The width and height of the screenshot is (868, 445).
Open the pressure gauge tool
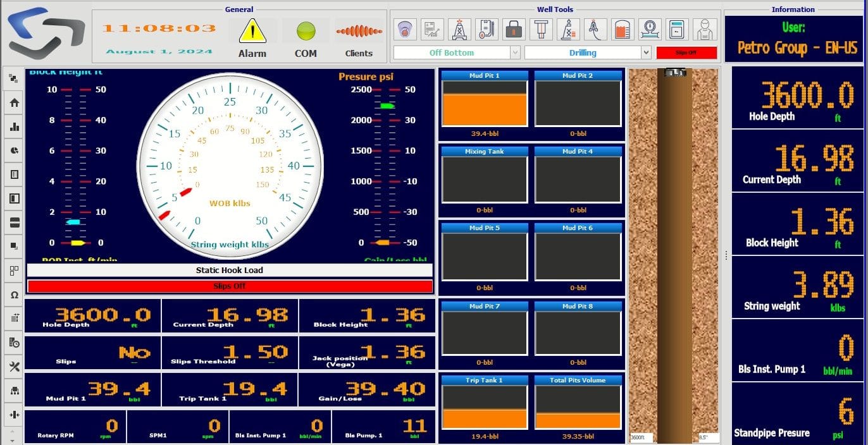pyautogui.click(x=650, y=30)
